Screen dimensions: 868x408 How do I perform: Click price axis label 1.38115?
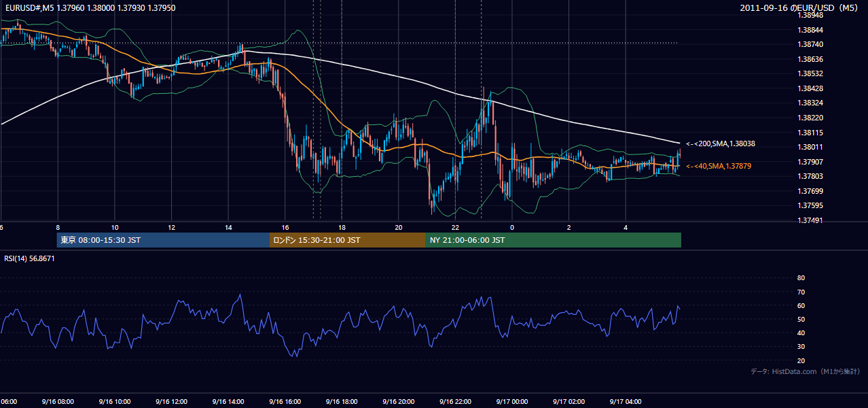[812, 133]
